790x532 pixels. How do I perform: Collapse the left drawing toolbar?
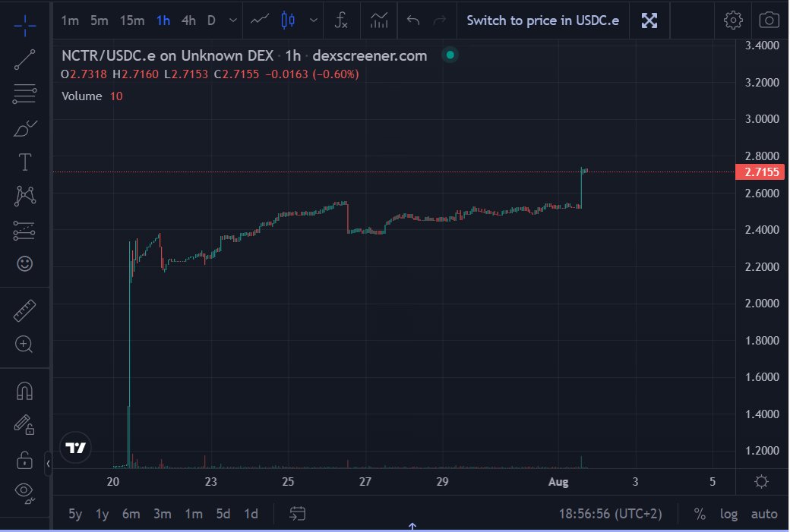click(48, 464)
